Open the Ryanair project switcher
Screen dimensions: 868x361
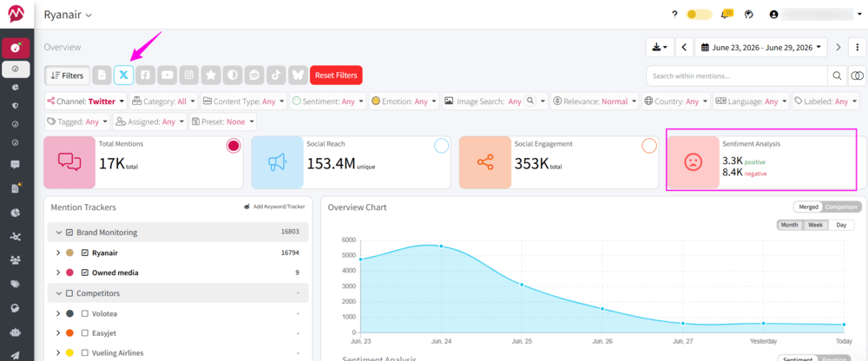[68, 15]
